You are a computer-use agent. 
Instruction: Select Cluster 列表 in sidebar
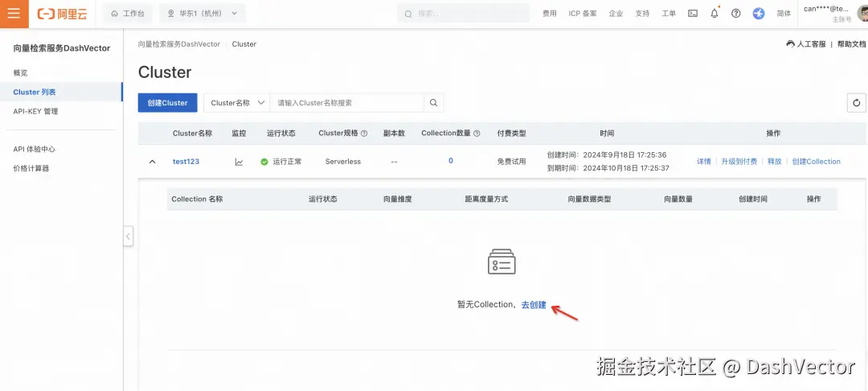coord(35,92)
